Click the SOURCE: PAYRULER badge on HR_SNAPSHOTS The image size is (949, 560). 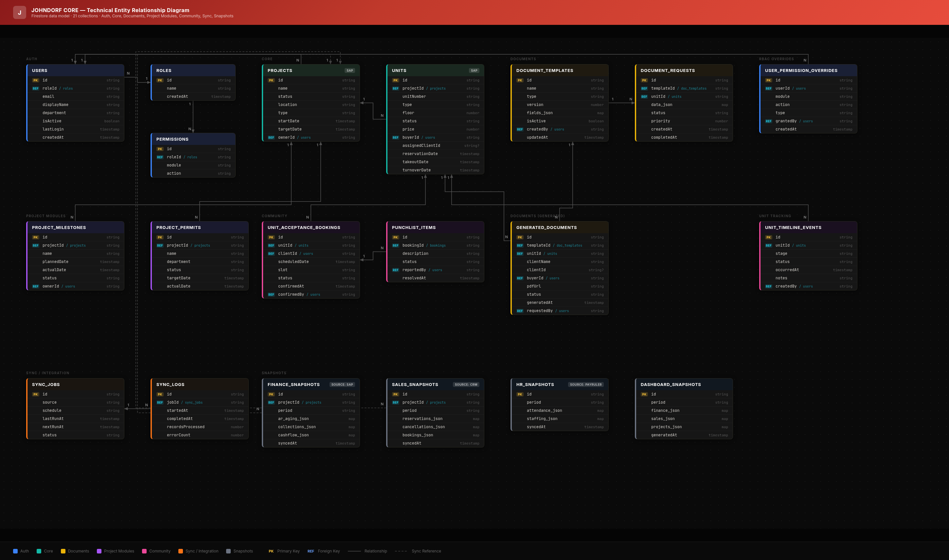585,385
